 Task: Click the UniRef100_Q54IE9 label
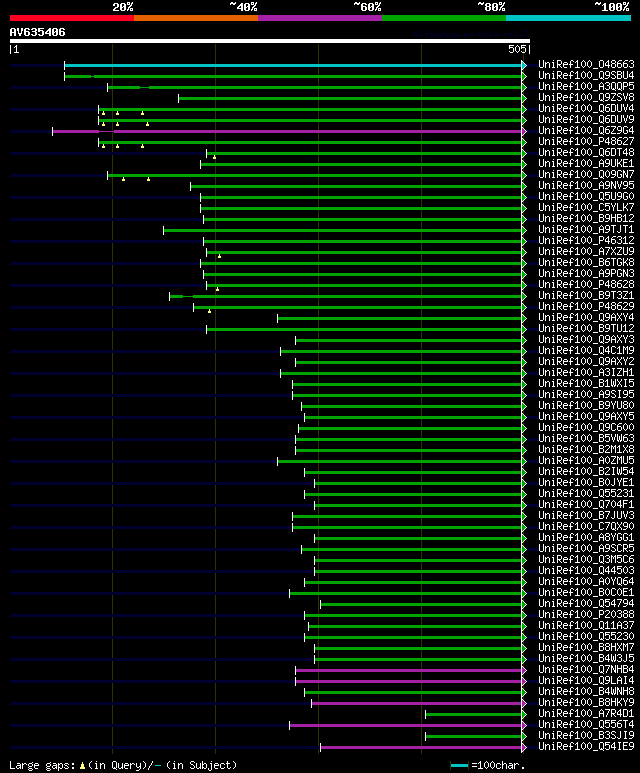[586, 746]
